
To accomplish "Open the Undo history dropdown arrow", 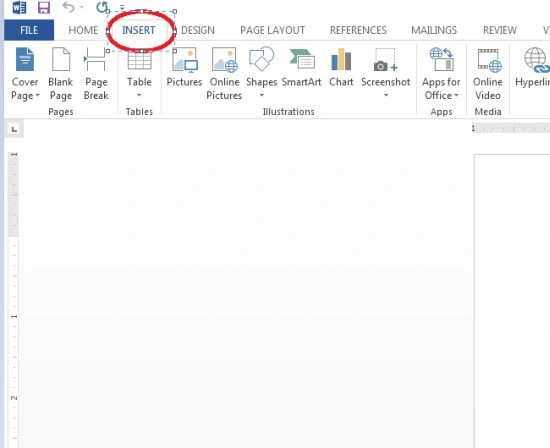I will (x=81, y=7).
